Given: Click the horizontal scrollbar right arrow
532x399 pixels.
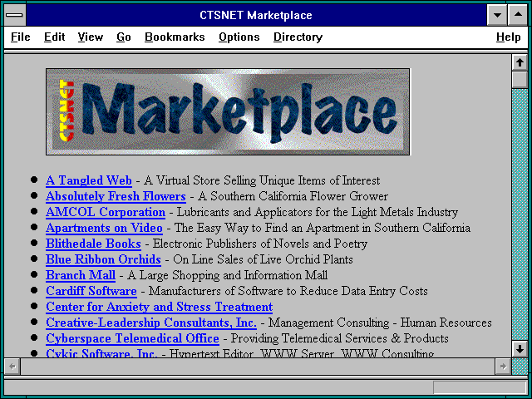Looking at the screenshot, I should [503, 367].
